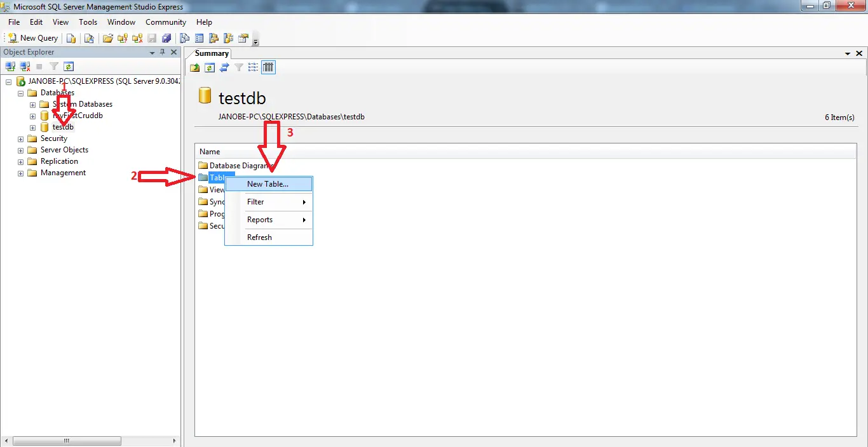The height and width of the screenshot is (447, 868).
Task: Refresh the Object Explorer tree
Action: click(69, 66)
